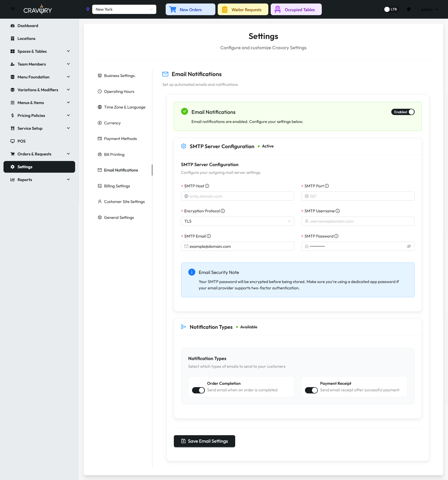Click the Time Zone globe icon
The height and width of the screenshot is (480, 448).
100,107
